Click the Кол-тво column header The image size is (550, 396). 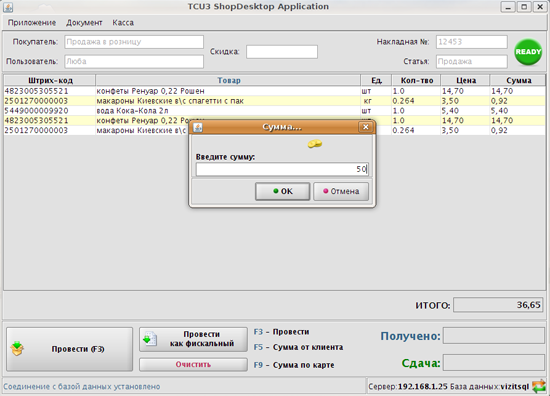416,80
